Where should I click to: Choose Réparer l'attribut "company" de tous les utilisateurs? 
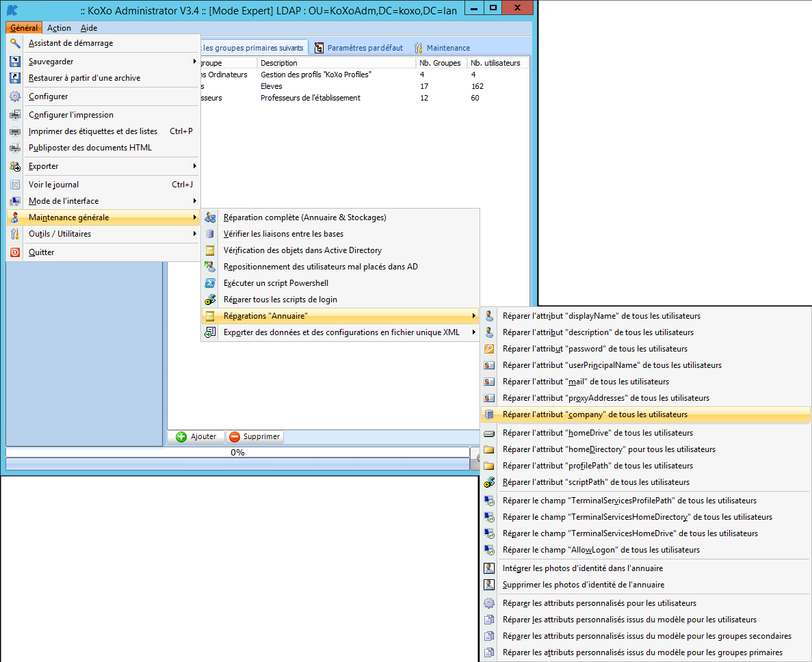click(645, 414)
